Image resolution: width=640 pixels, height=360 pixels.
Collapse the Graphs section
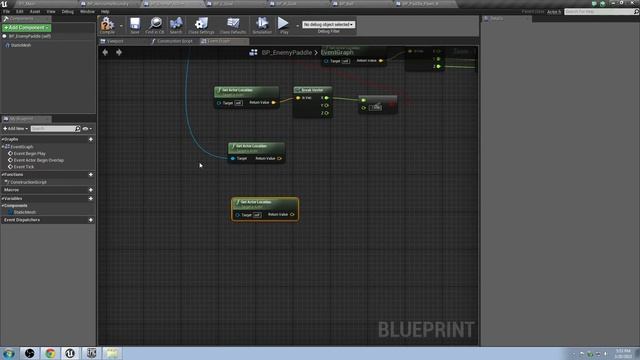tap(3, 139)
